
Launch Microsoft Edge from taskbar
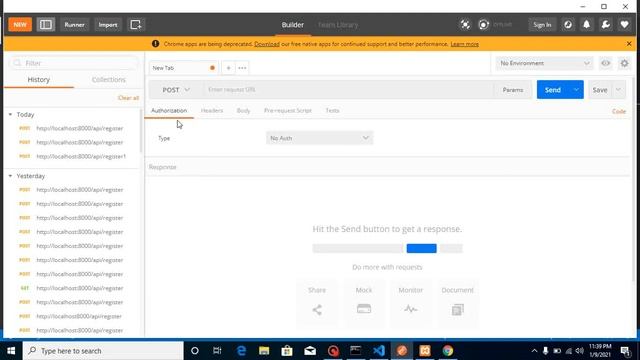241,351
